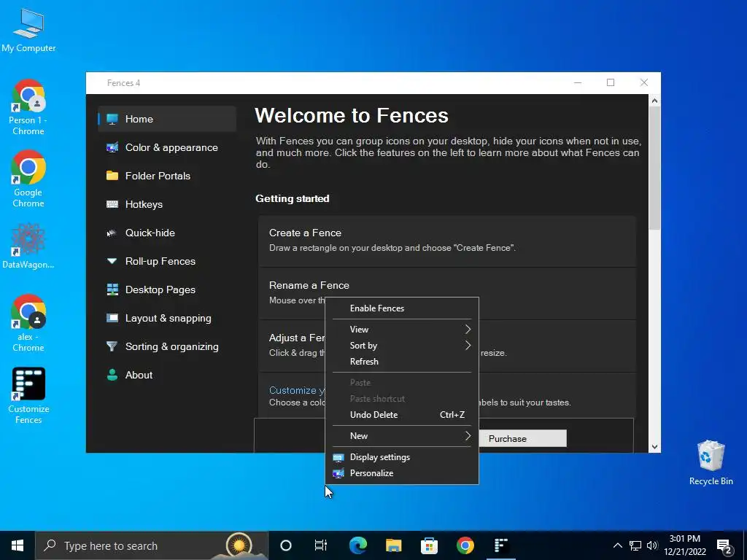747x560 pixels.
Task: Go to Roll-up Fences section
Action: (x=167, y=261)
